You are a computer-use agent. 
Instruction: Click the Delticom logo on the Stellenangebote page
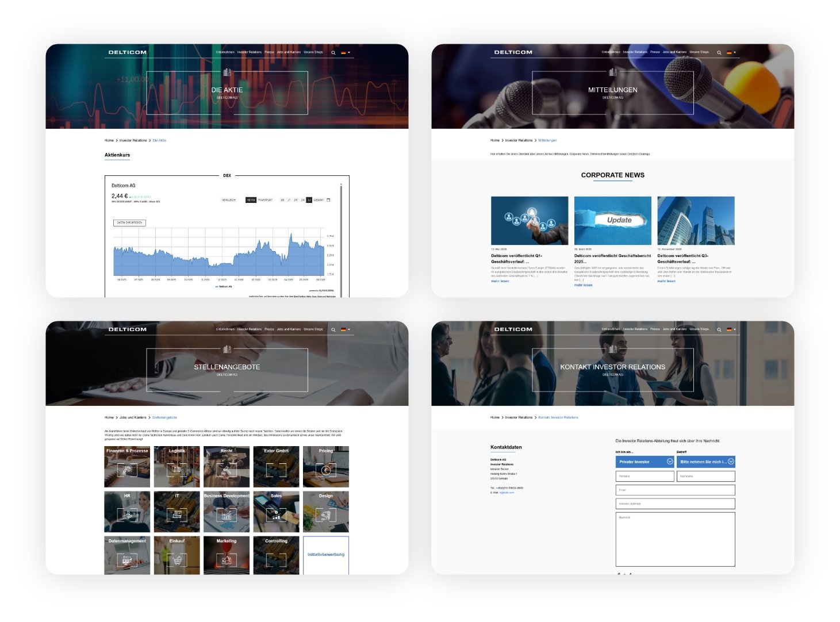tap(127, 329)
